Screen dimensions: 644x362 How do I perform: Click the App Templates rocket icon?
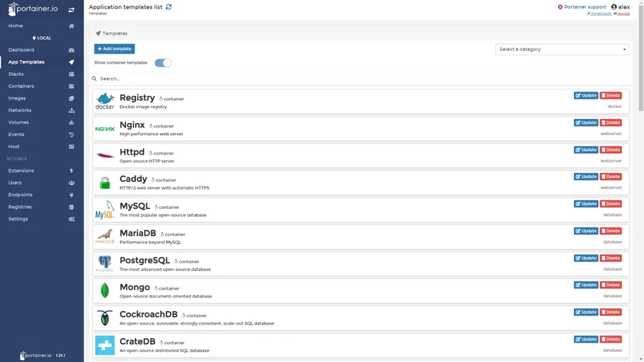coord(72,62)
